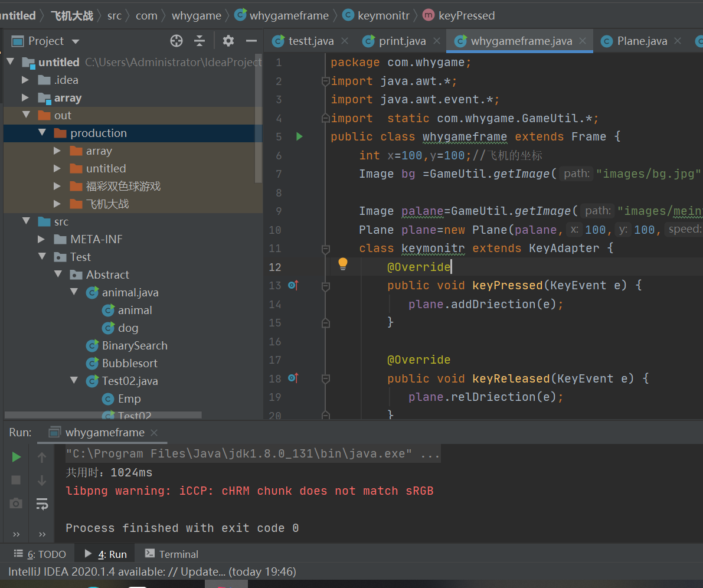The width and height of the screenshot is (703, 588).
Task: Click the Project tree vertical scrollbar
Action: click(259, 118)
